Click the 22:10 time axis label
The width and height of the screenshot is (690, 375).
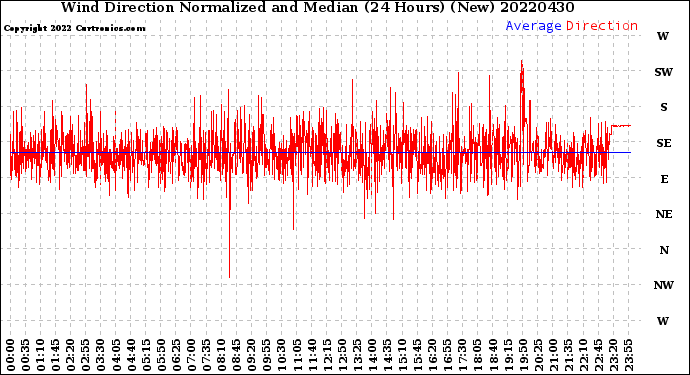coord(583,355)
